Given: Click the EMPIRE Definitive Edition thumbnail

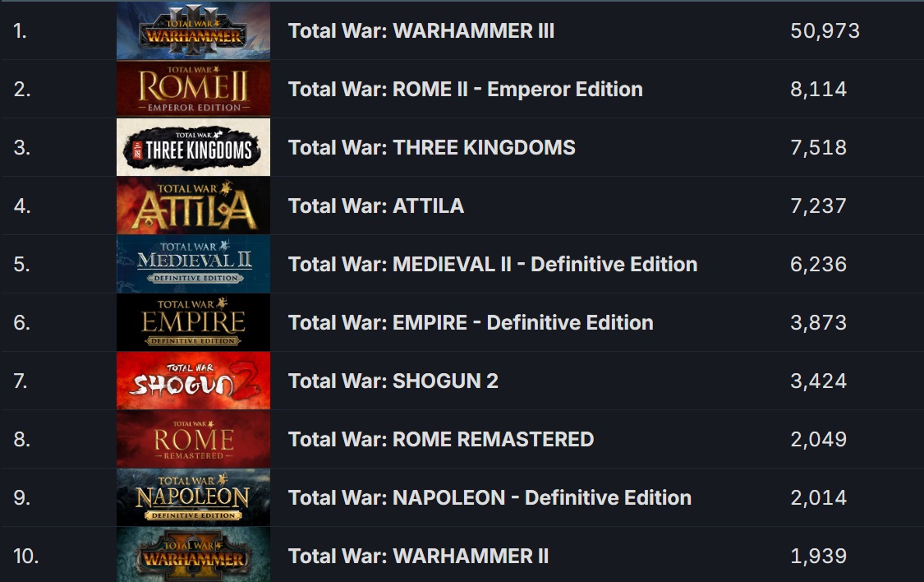Looking at the screenshot, I should tap(193, 323).
